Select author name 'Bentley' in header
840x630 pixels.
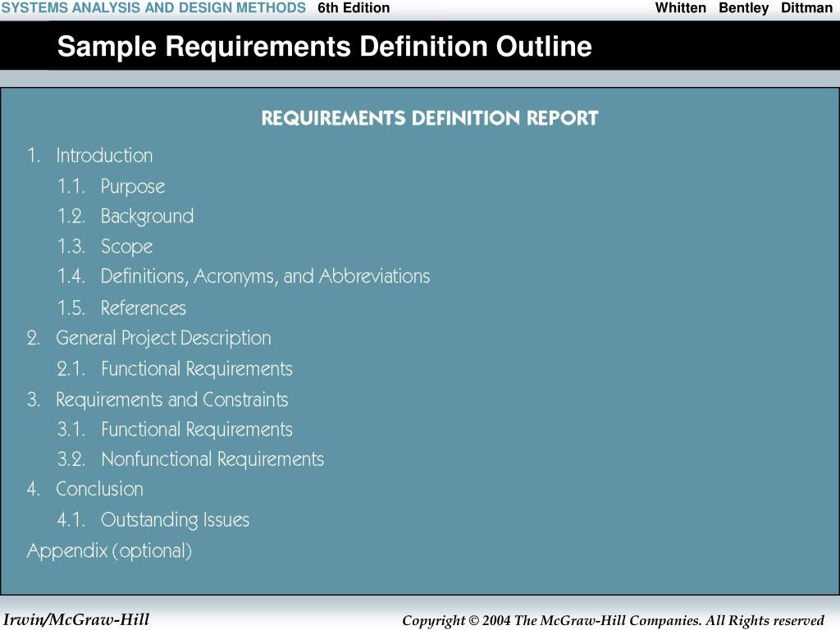743,8
